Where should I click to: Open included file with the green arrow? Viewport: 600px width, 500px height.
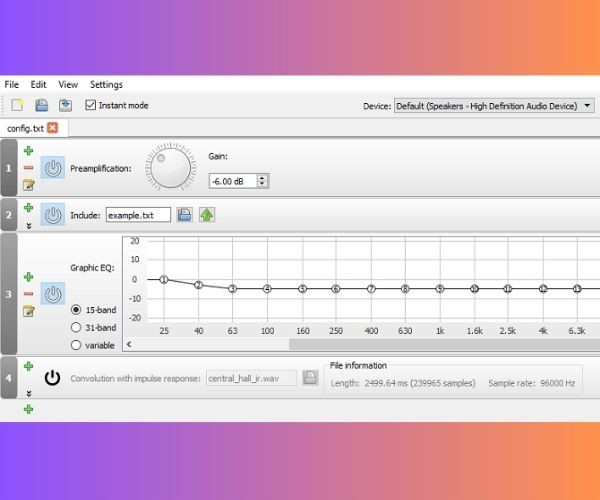tap(207, 215)
